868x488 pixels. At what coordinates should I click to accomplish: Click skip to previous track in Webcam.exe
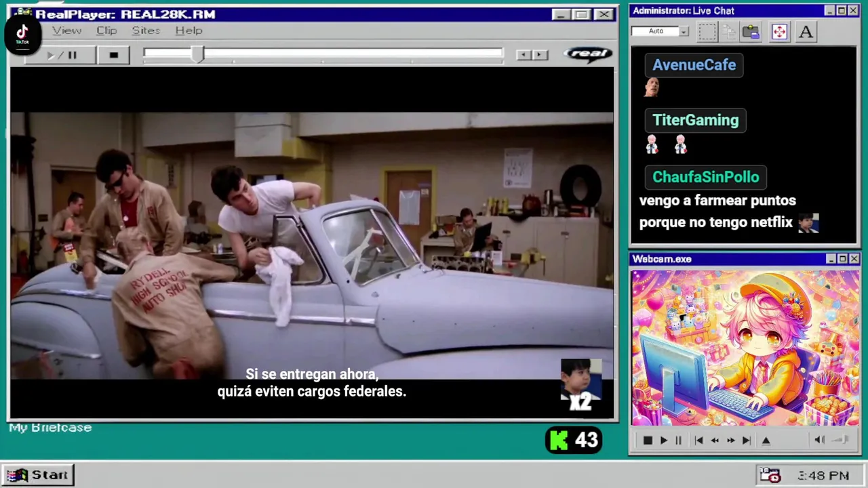698,441
